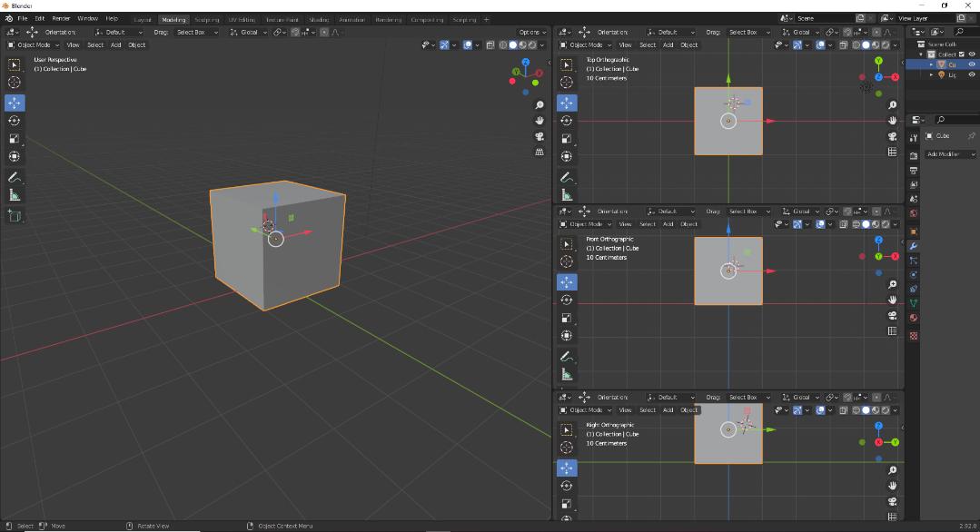Open the File menu

point(23,19)
